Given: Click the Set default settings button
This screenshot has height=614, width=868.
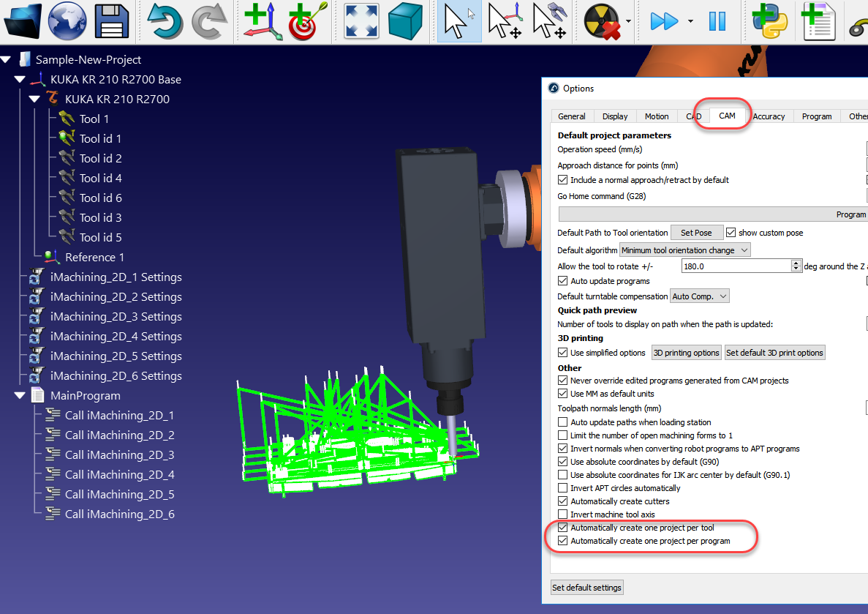Looking at the screenshot, I should pos(586,588).
